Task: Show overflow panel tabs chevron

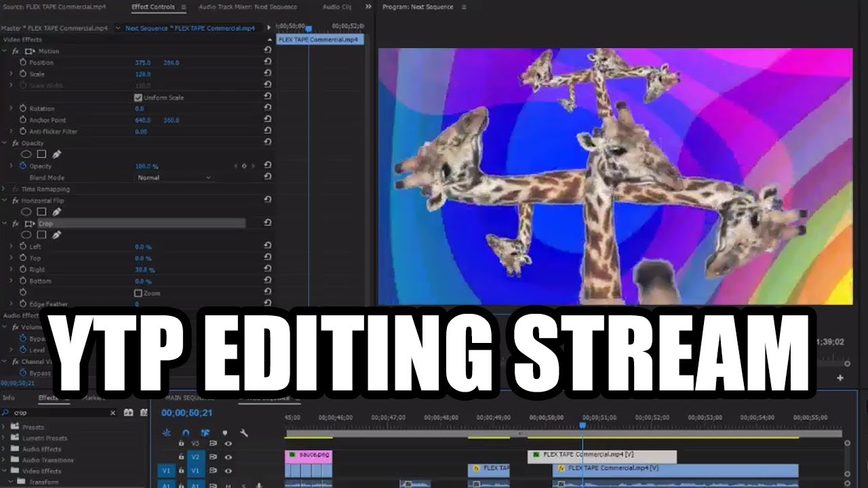Action: click(368, 7)
